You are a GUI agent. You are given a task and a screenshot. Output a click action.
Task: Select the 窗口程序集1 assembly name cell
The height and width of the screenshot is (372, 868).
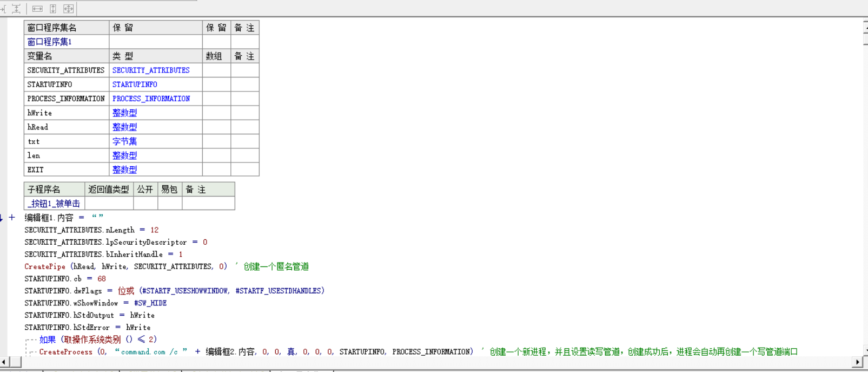click(x=67, y=42)
